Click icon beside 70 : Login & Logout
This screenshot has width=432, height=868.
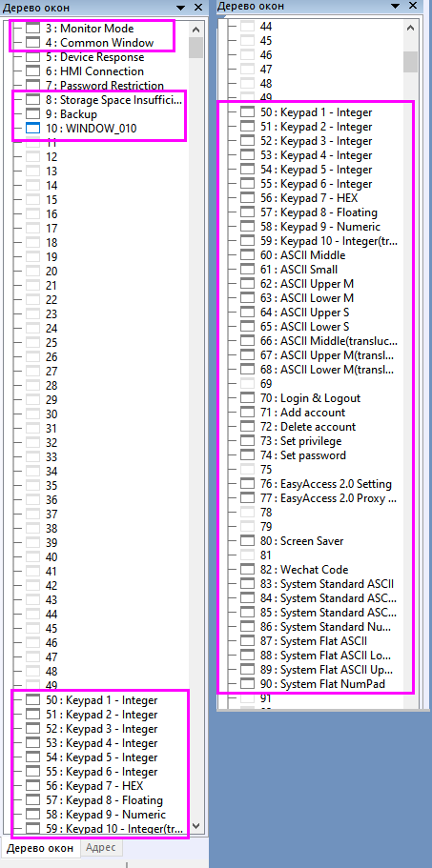[x=248, y=398]
